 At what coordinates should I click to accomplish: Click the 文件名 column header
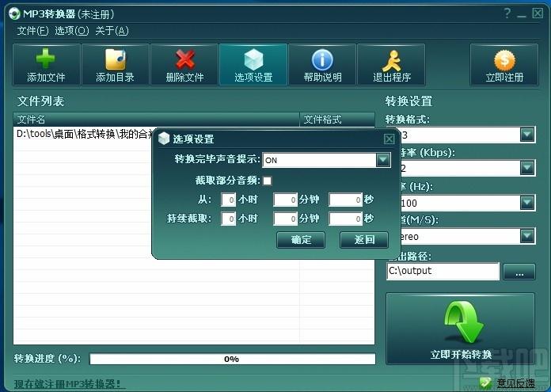coord(157,120)
